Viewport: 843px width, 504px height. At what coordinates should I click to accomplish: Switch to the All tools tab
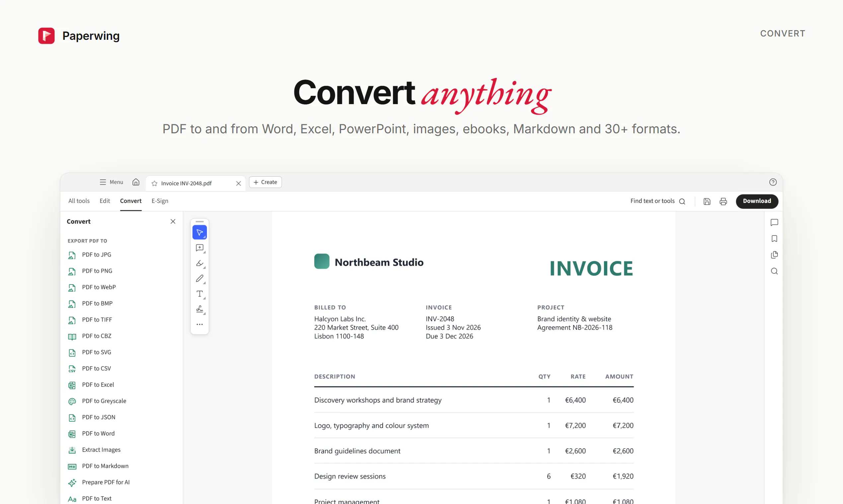pos(79,201)
